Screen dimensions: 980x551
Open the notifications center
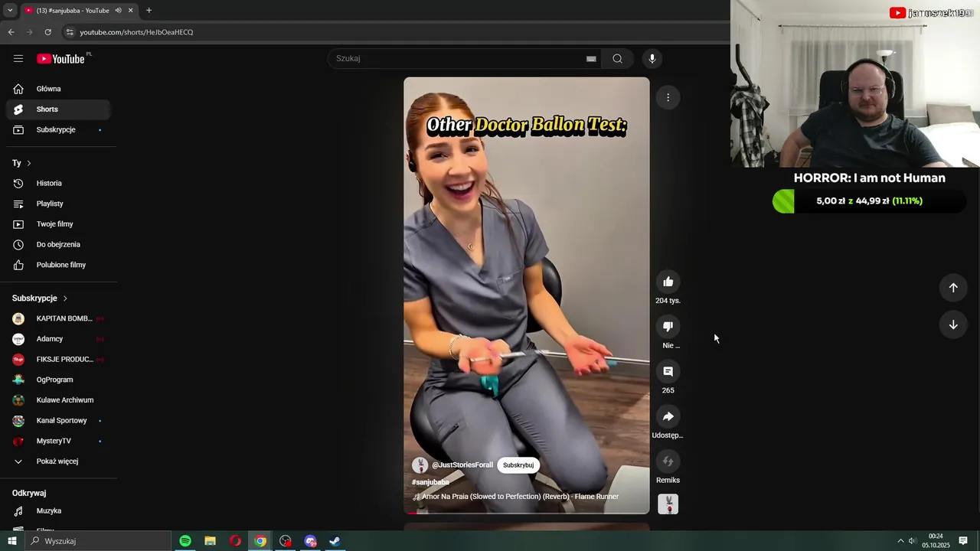point(963,541)
